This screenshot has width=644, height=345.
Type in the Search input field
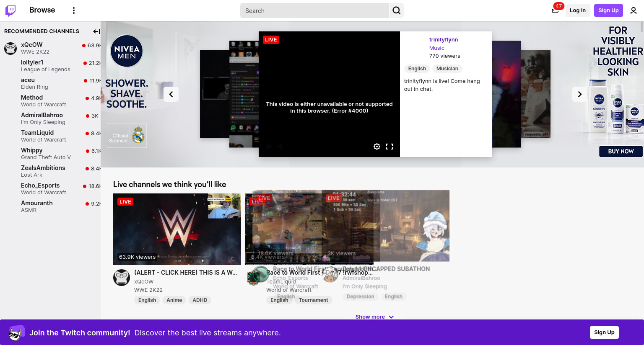314,11
